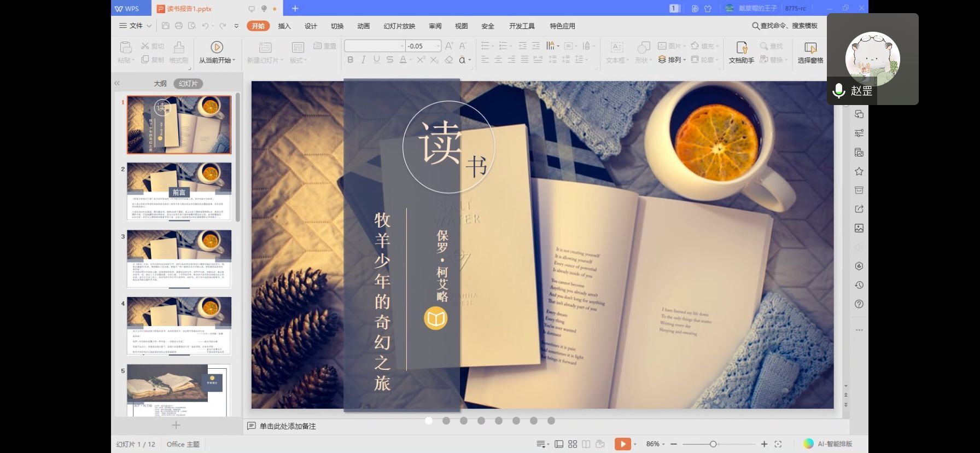This screenshot has height=453, width=980.
Task: Click the star icon in right sidebar
Action: click(859, 172)
